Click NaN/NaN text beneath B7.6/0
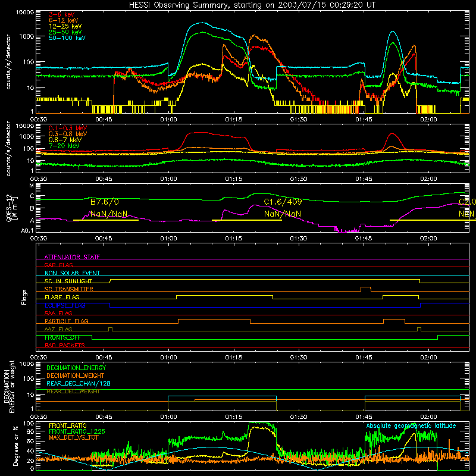Viewport: 476px width, 476px height. click(109, 214)
